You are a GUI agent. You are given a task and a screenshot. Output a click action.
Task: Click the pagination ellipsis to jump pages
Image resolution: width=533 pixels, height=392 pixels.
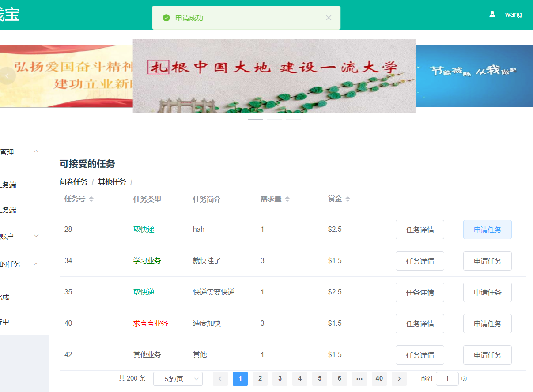tap(359, 379)
